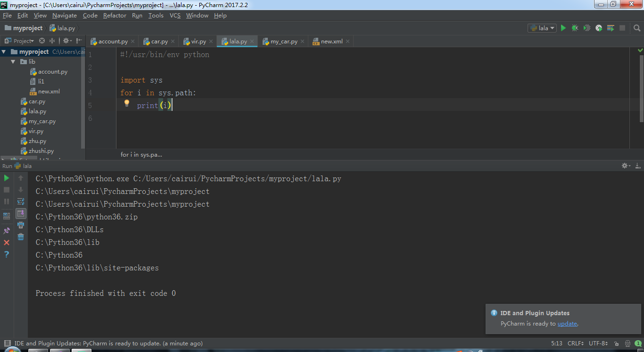Click the inspector hector icon in status bar

[x=627, y=344]
